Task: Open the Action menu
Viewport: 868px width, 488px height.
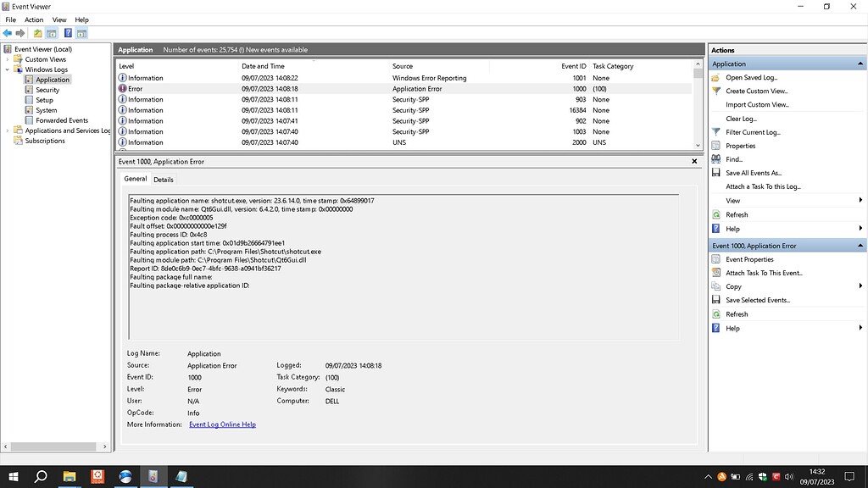Action: click(33, 19)
